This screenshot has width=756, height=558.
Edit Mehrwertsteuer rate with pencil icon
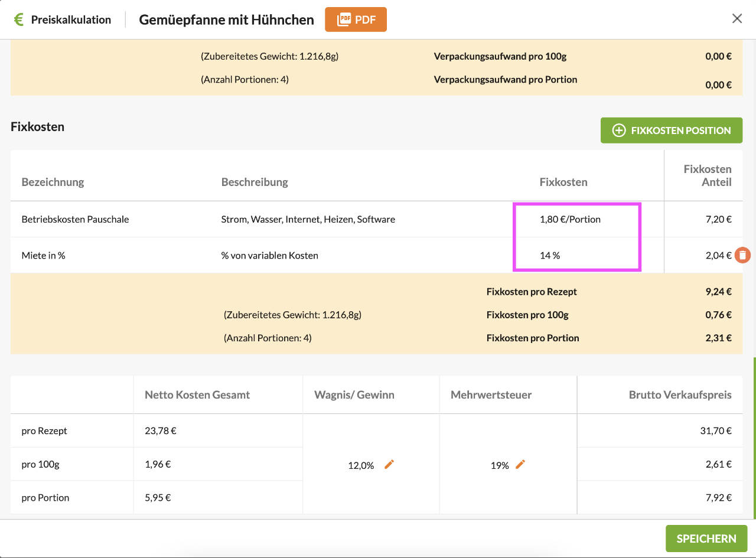(520, 465)
